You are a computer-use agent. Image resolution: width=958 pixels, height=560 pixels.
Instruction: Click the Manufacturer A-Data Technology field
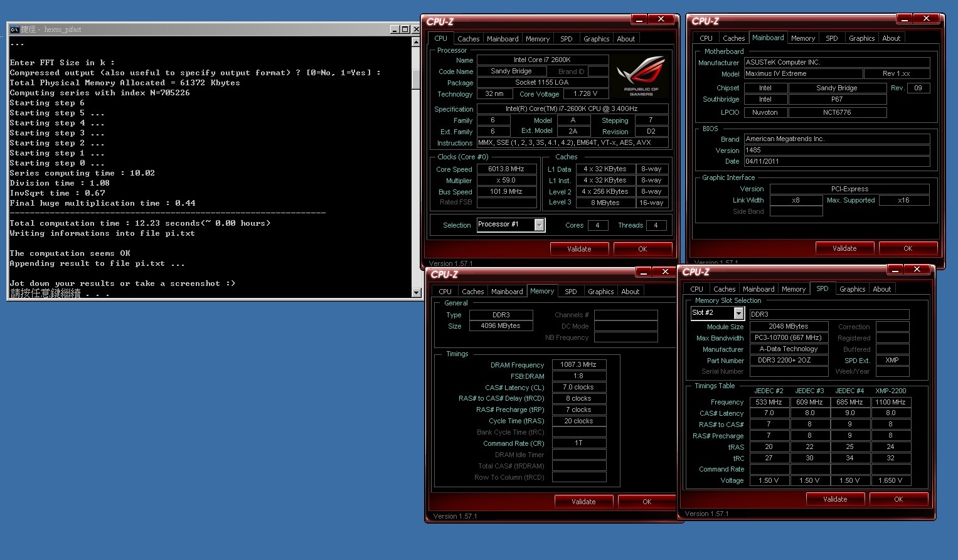789,349
